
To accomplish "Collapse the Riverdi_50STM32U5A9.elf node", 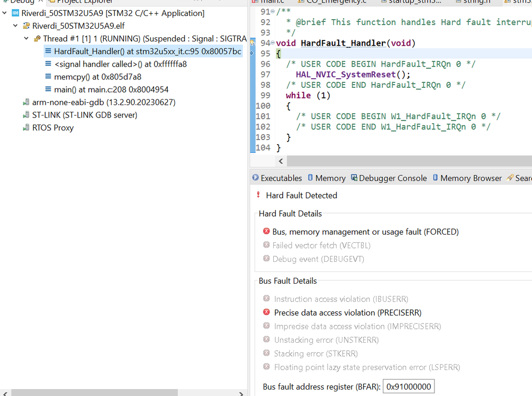I will tap(15, 26).
